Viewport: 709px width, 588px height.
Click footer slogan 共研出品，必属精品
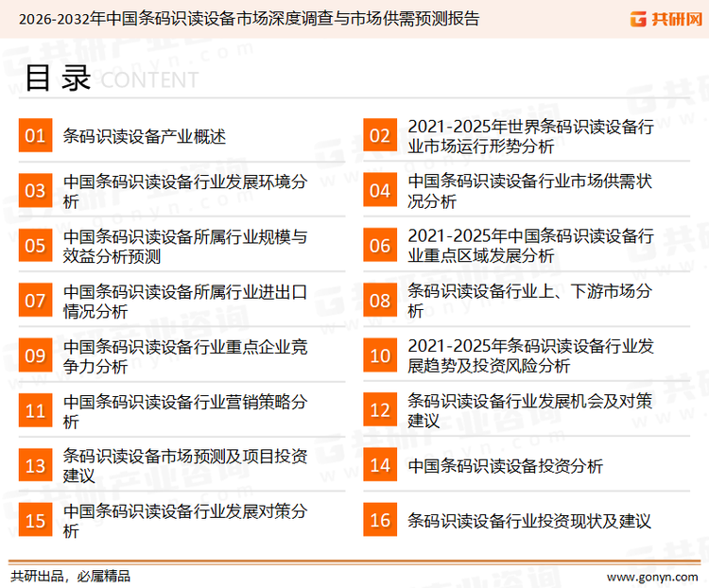(70, 577)
